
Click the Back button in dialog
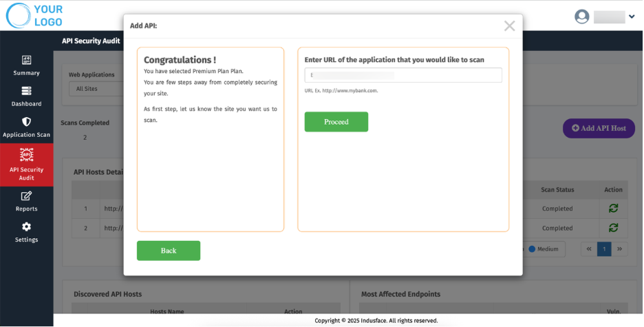[169, 251]
